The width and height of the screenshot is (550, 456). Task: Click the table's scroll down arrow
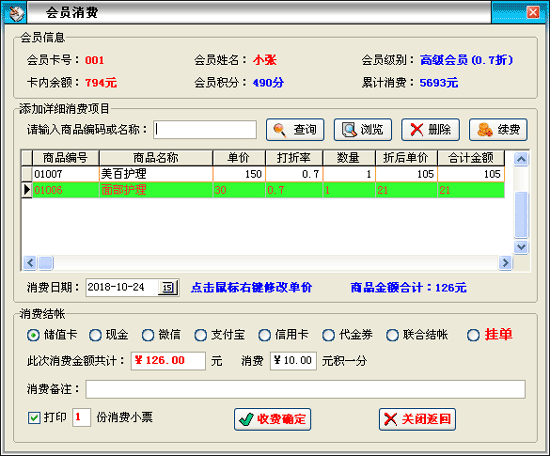[x=521, y=247]
